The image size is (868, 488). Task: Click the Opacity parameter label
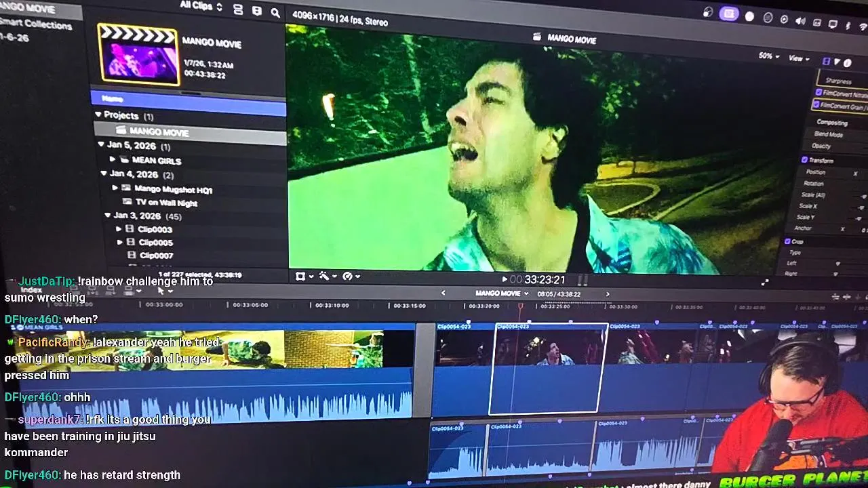(821, 146)
